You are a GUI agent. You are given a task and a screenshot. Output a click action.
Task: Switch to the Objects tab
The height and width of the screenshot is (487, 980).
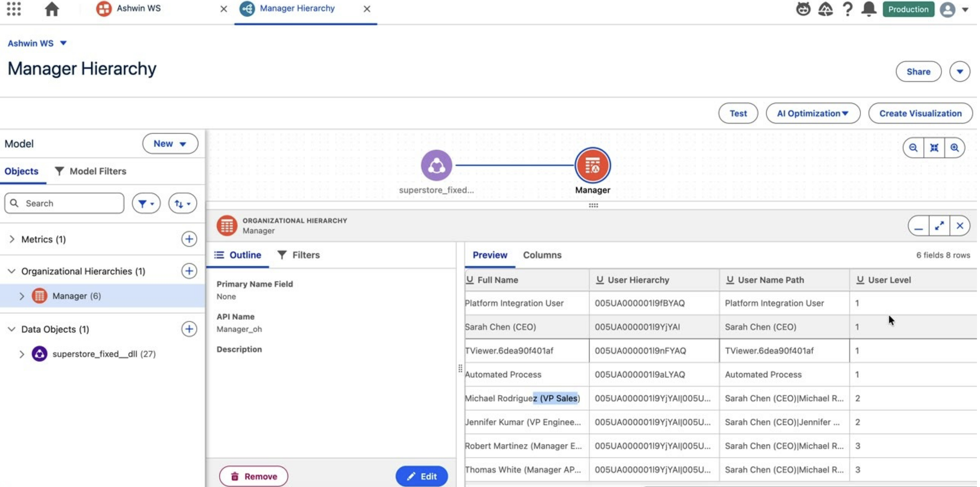21,171
